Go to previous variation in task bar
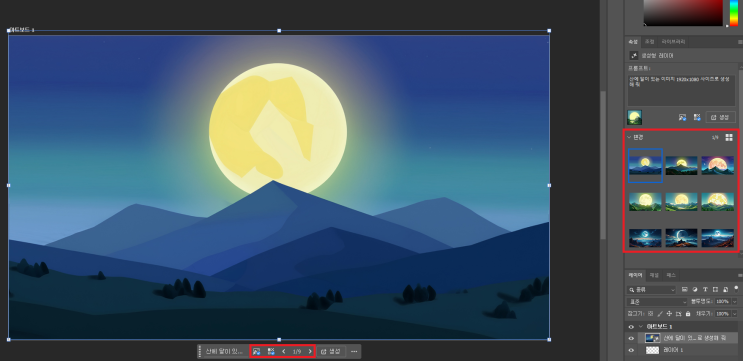The width and height of the screenshot is (743, 361). pos(284,352)
